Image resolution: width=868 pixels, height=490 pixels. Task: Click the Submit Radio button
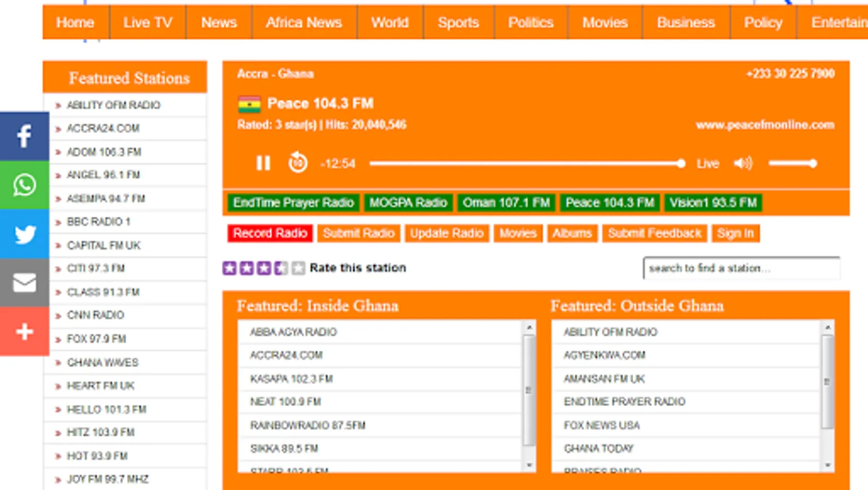tap(359, 233)
